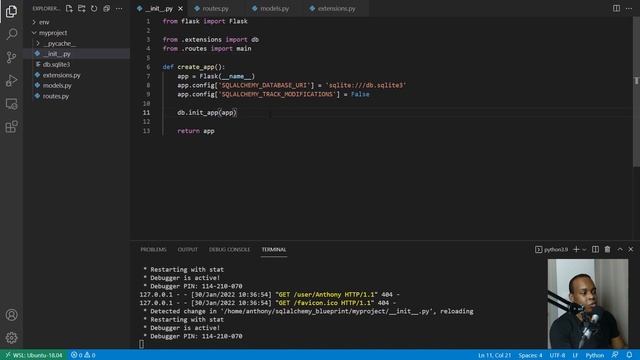The width and height of the screenshot is (640, 360).
Task: Split the editor to the right
Action: (x=616, y=9)
